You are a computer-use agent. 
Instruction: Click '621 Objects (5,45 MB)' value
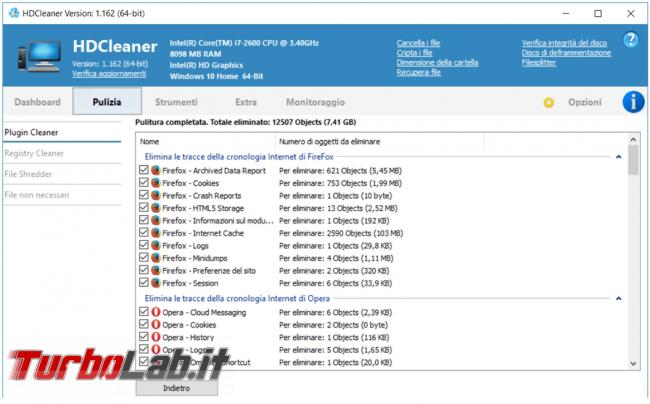pyautogui.click(x=364, y=171)
